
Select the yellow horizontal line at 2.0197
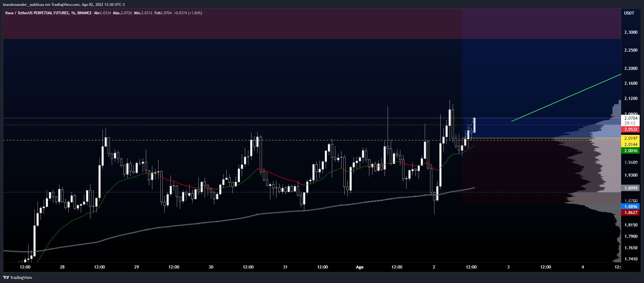pos(542,138)
